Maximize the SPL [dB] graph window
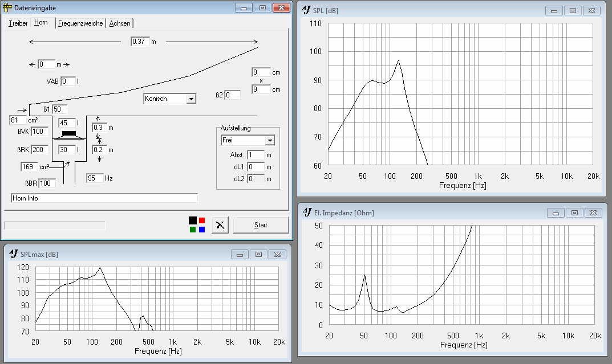 tap(573, 11)
